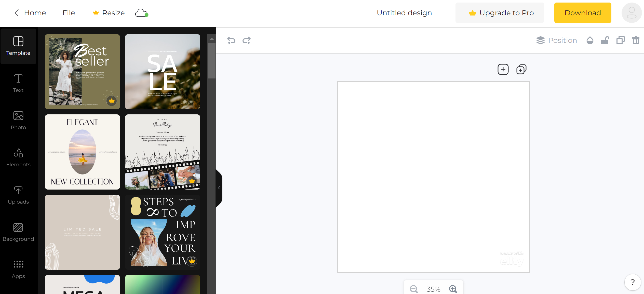Open the Position layers dropdown

coord(557,40)
